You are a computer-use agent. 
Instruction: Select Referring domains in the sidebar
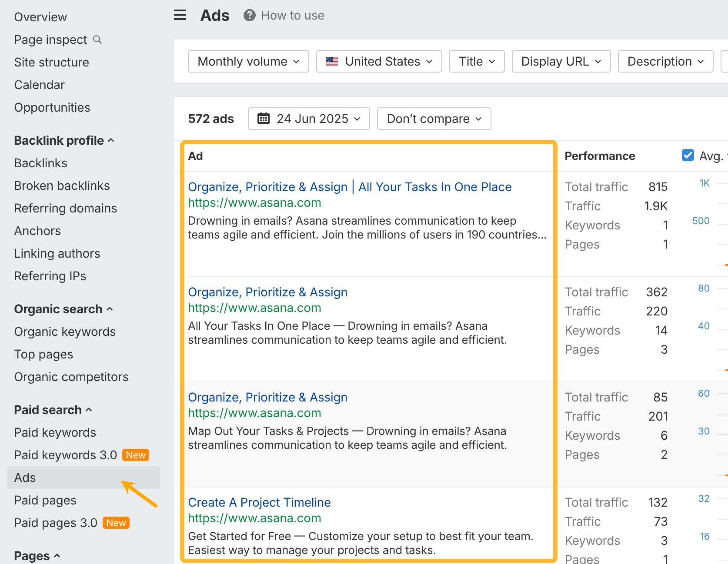(65, 208)
